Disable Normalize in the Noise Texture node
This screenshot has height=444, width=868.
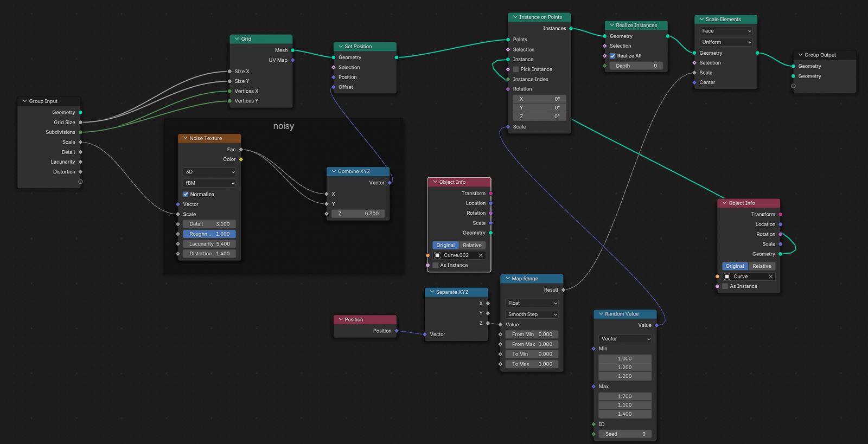click(x=186, y=194)
